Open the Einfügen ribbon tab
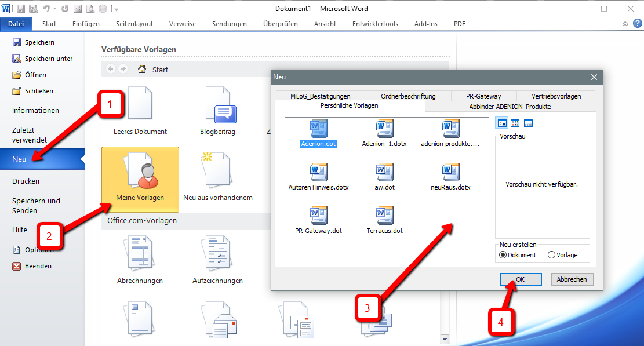This screenshot has height=346, width=644. tap(86, 24)
